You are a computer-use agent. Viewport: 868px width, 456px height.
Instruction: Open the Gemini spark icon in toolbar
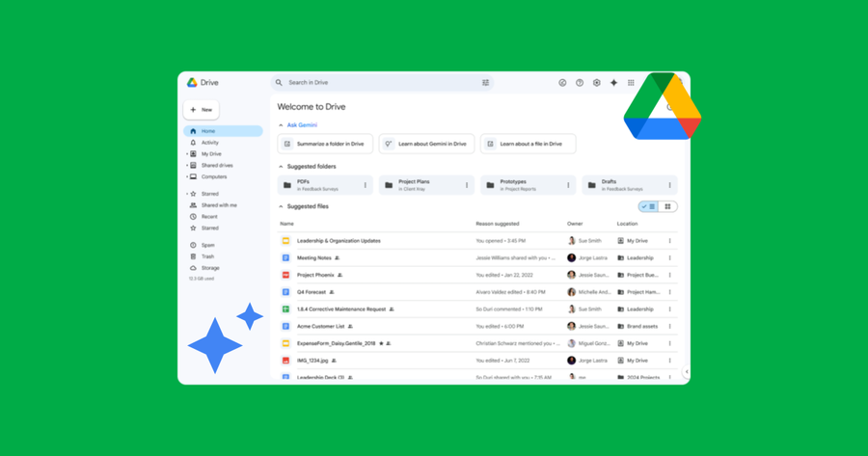[x=613, y=83]
